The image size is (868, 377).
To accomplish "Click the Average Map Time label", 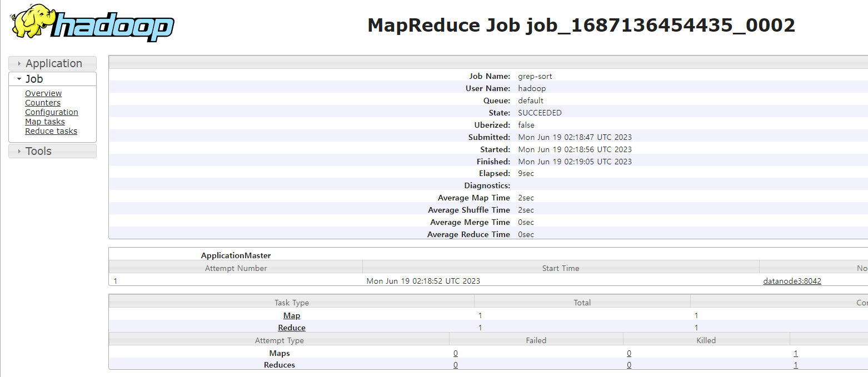I will click(474, 198).
